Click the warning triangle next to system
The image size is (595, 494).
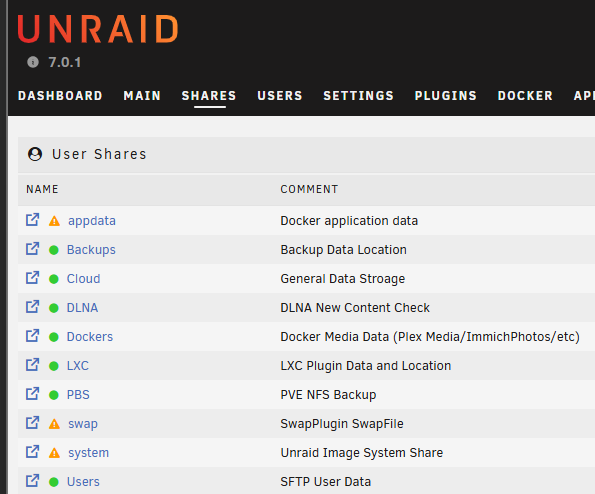click(54, 453)
